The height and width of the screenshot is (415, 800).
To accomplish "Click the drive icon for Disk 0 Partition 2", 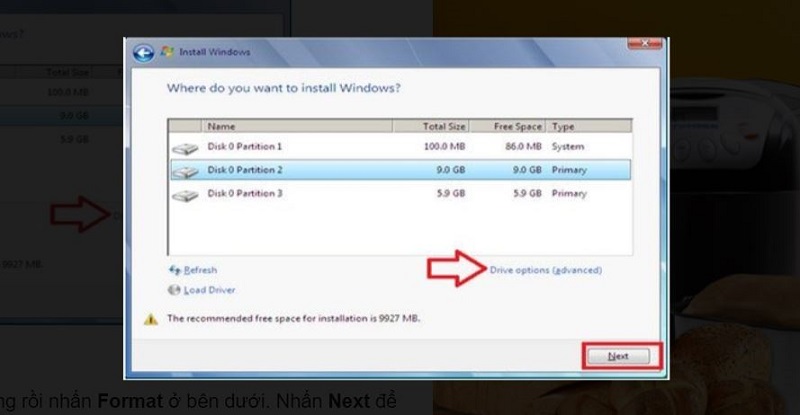I will pyautogui.click(x=185, y=172).
